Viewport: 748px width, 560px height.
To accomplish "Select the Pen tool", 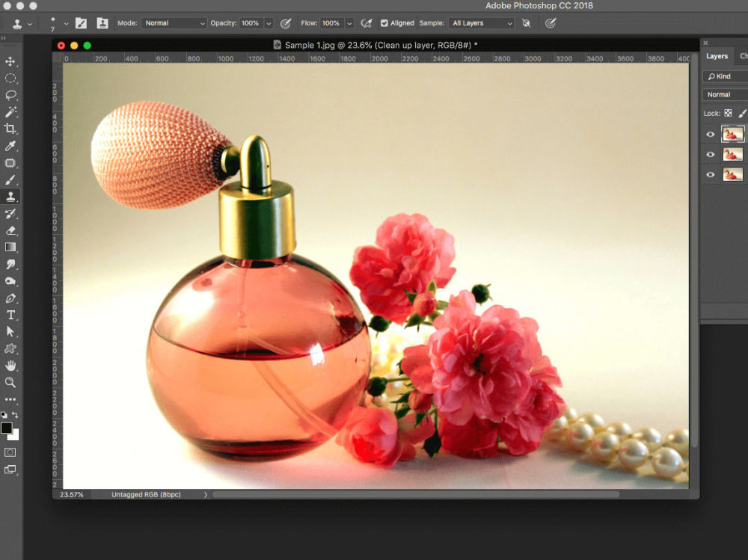I will (x=10, y=298).
